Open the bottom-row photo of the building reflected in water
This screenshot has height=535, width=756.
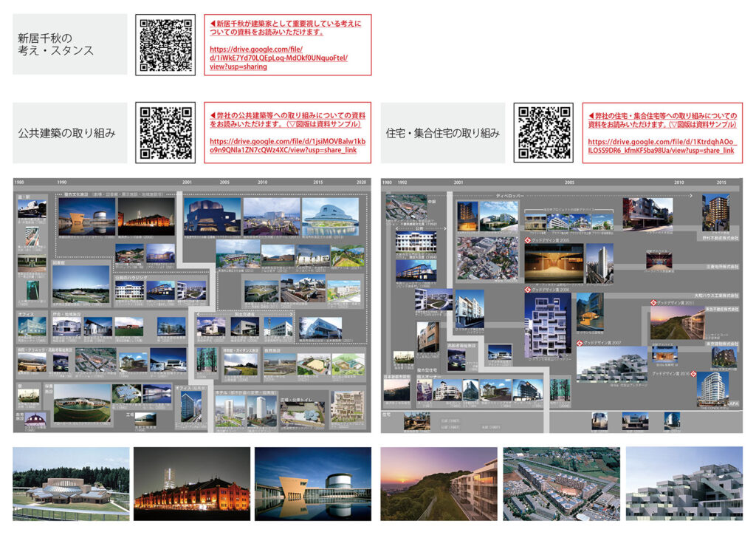point(313,484)
